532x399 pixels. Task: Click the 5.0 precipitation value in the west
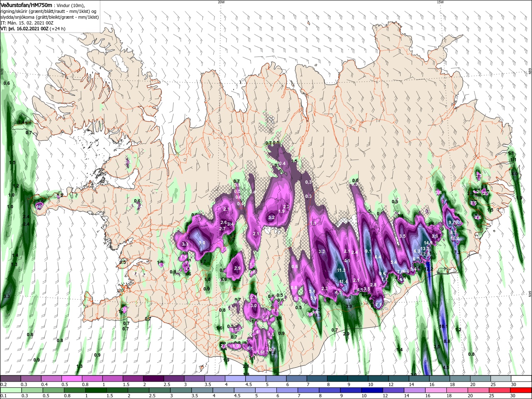[x=202, y=243]
